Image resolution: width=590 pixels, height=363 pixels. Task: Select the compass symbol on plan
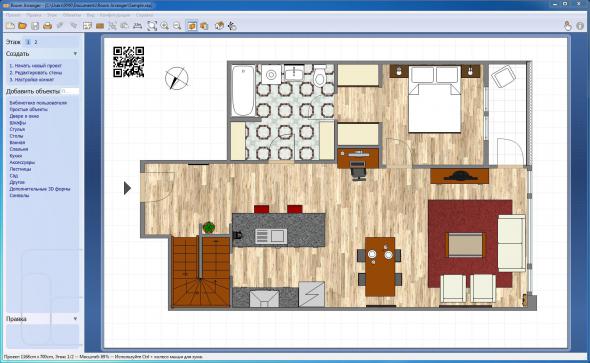[176, 78]
